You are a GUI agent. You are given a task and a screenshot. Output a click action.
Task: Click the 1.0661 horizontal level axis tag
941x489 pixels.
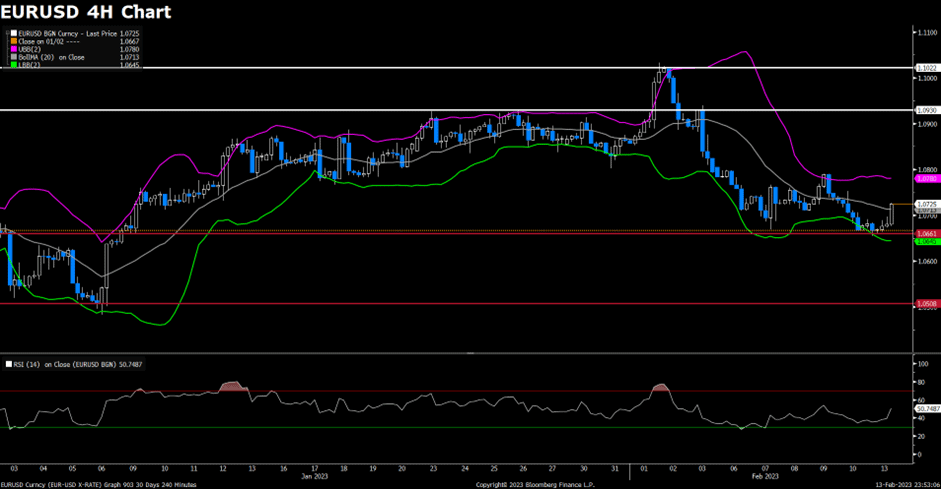click(926, 233)
